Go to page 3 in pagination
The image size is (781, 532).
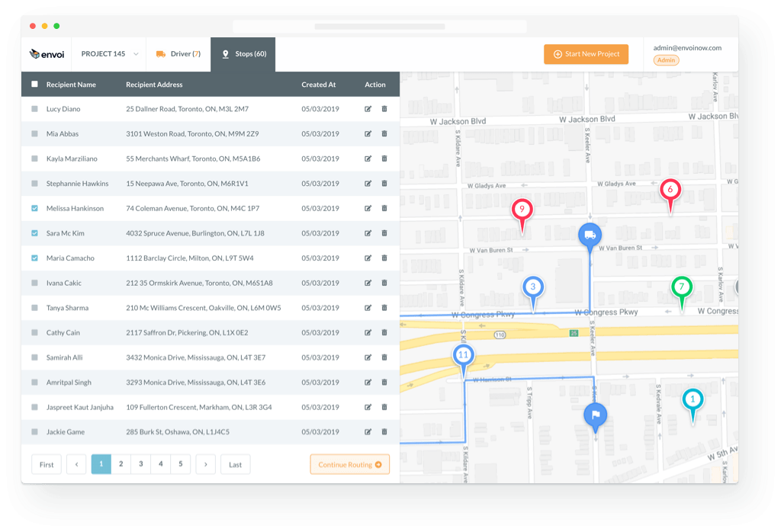pos(140,464)
